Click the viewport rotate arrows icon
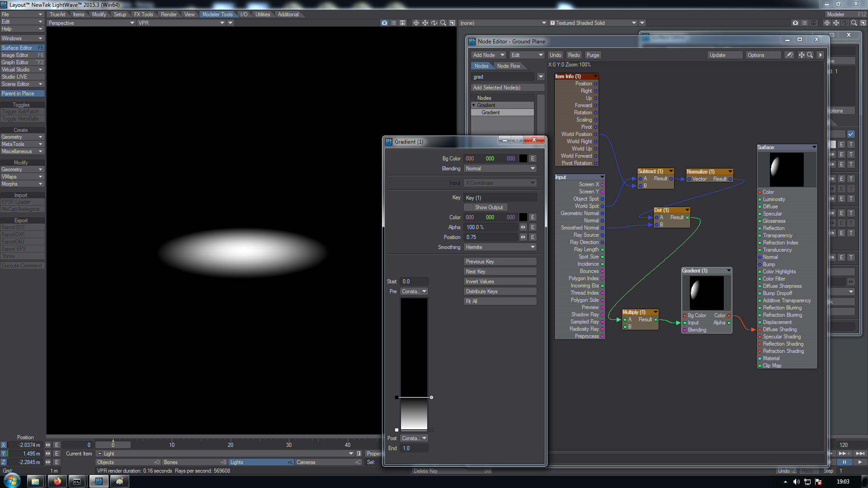 [x=434, y=23]
